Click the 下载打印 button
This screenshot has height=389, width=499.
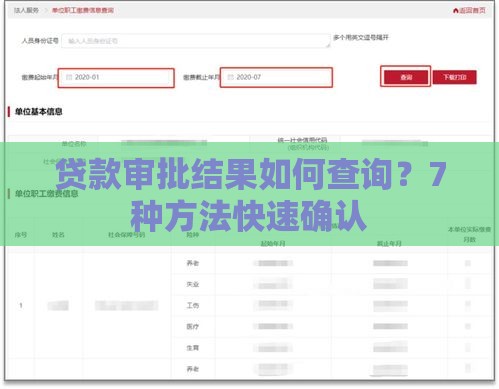coord(455,77)
